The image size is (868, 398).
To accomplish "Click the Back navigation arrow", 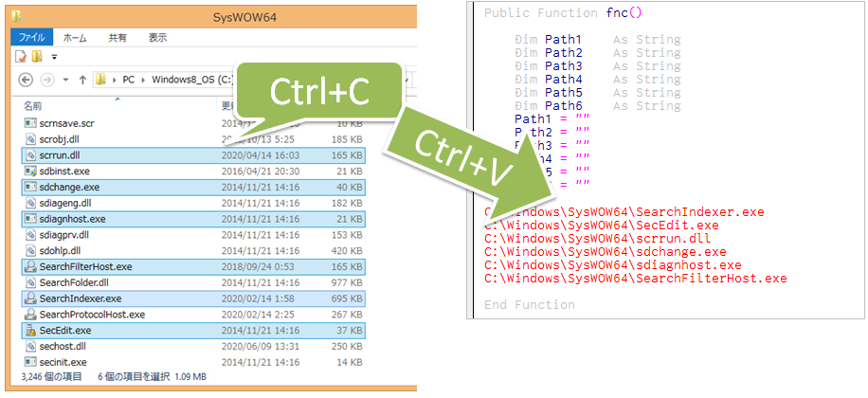I will [26, 79].
